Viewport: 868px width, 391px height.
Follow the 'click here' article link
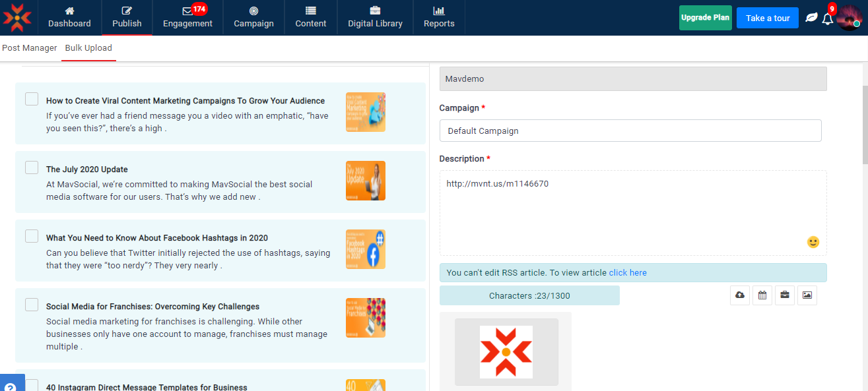(x=628, y=273)
